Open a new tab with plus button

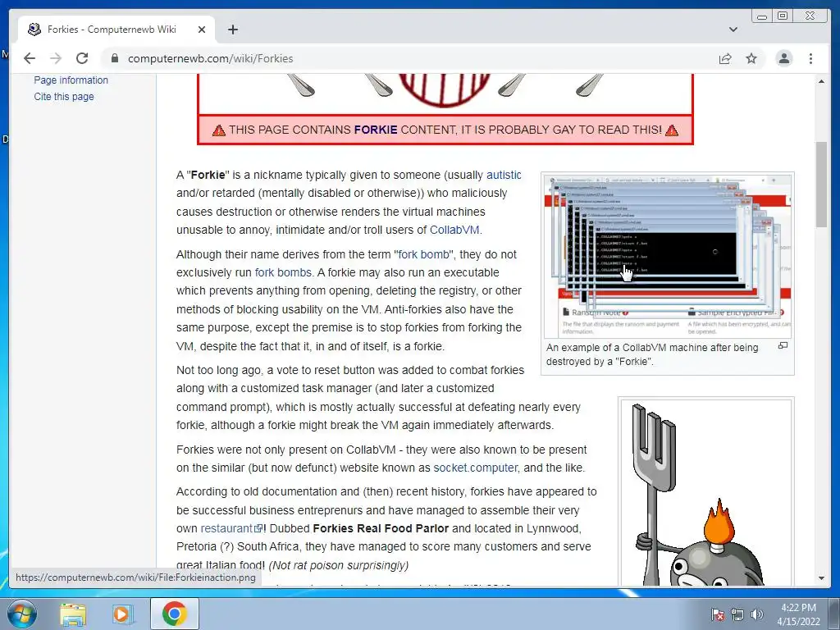(x=232, y=30)
